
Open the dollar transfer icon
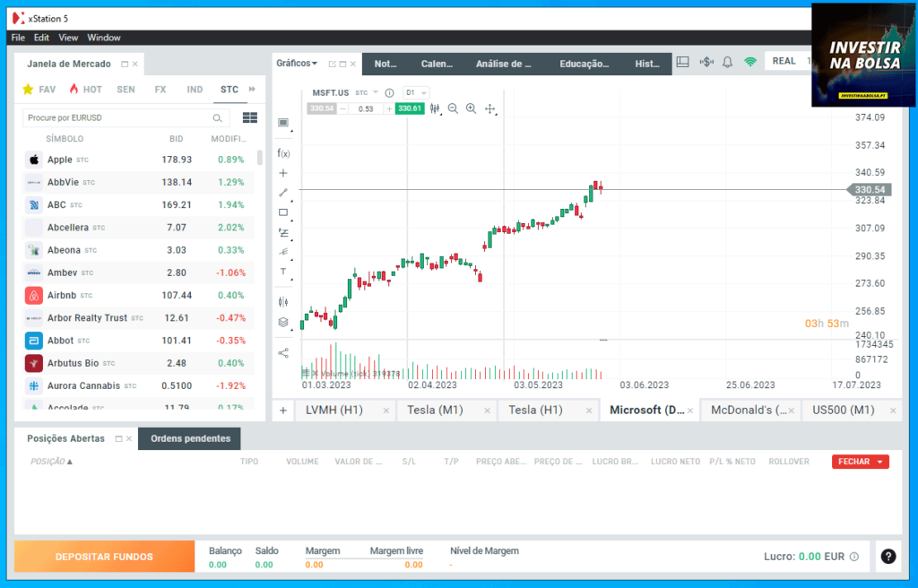pyautogui.click(x=706, y=62)
